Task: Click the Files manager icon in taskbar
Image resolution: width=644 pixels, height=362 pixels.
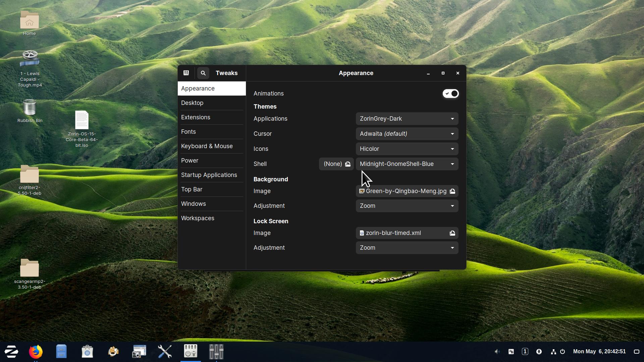Action: (61, 351)
